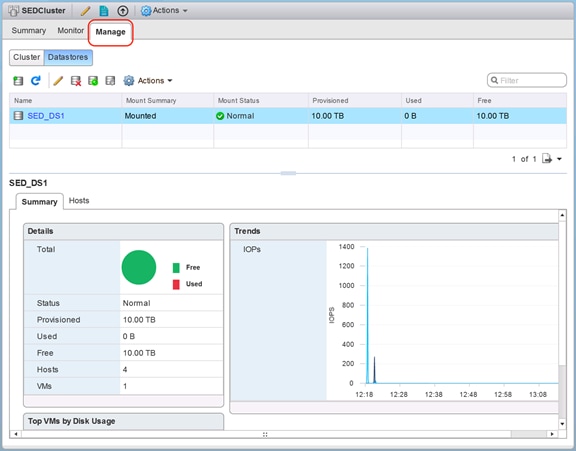
Task: Select the SED_DS1 Summary sub-tab
Action: 39,202
